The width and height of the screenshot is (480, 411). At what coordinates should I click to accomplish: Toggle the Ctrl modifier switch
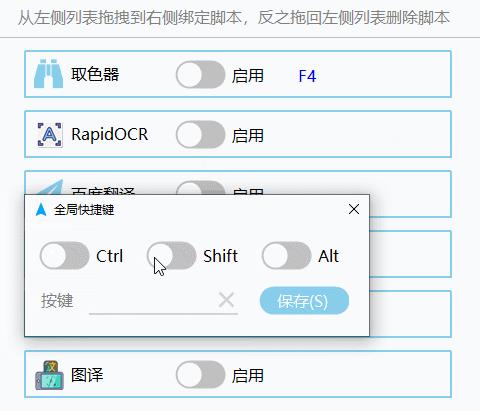point(65,256)
